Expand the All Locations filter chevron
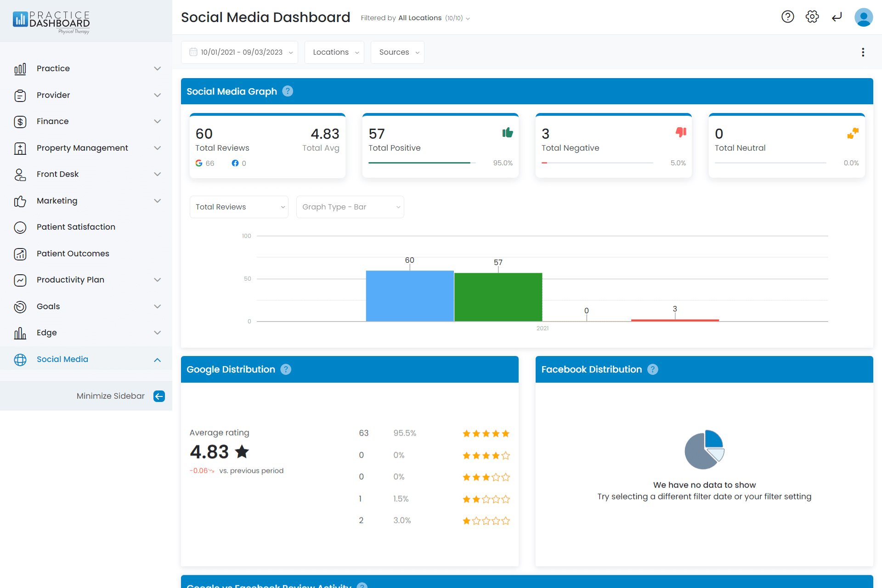 point(468,18)
